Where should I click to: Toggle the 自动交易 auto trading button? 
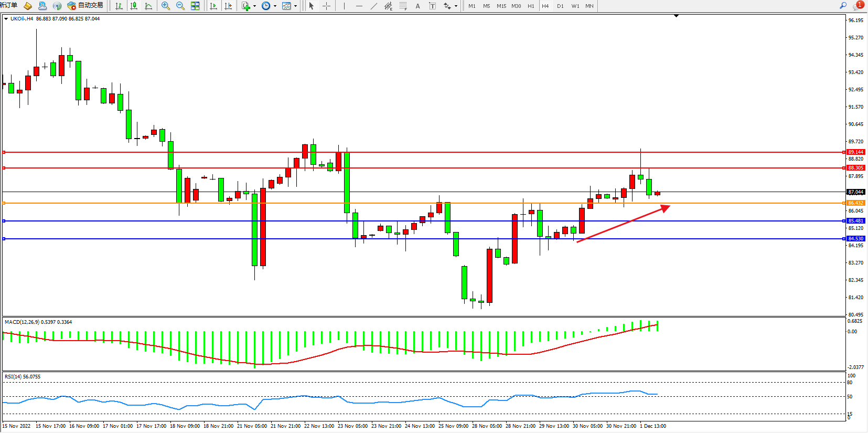tap(85, 5)
